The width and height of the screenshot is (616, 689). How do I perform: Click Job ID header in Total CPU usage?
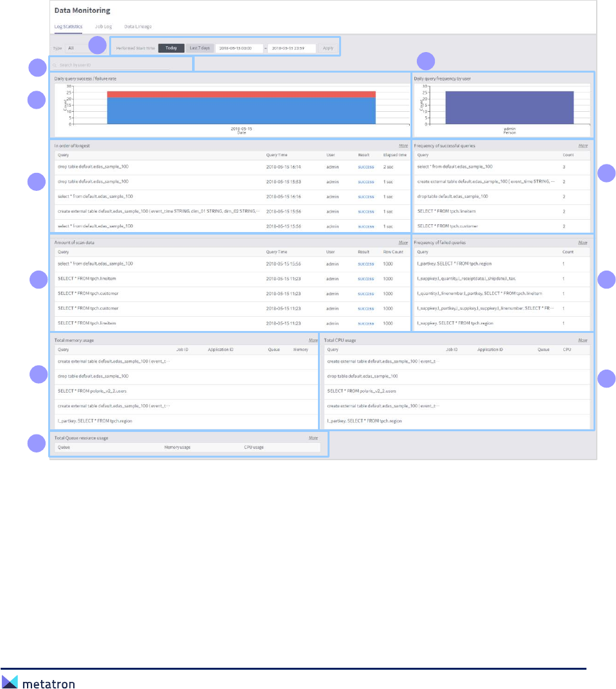click(452, 350)
